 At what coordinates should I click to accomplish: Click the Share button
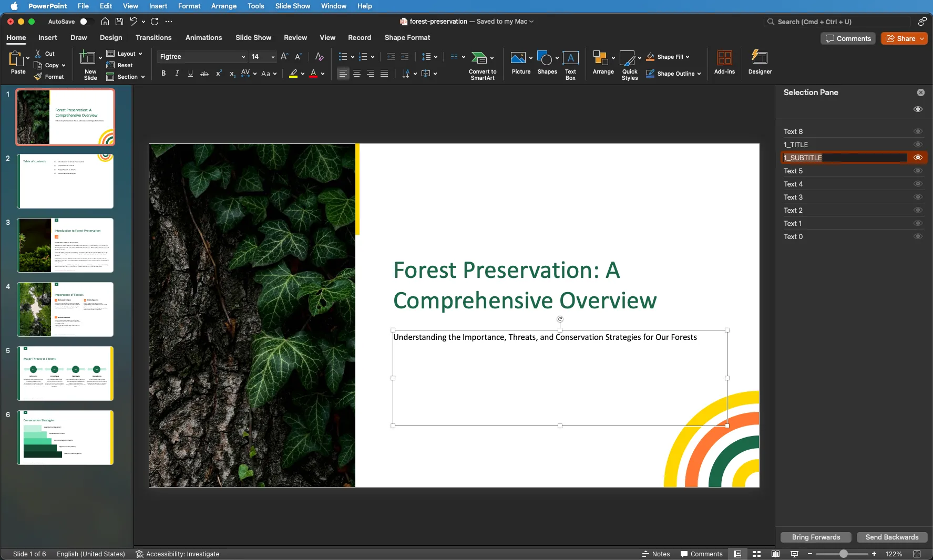pos(904,38)
